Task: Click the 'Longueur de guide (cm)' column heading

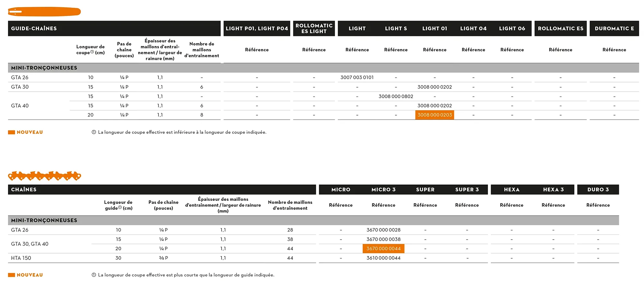Action: pyautogui.click(x=118, y=205)
